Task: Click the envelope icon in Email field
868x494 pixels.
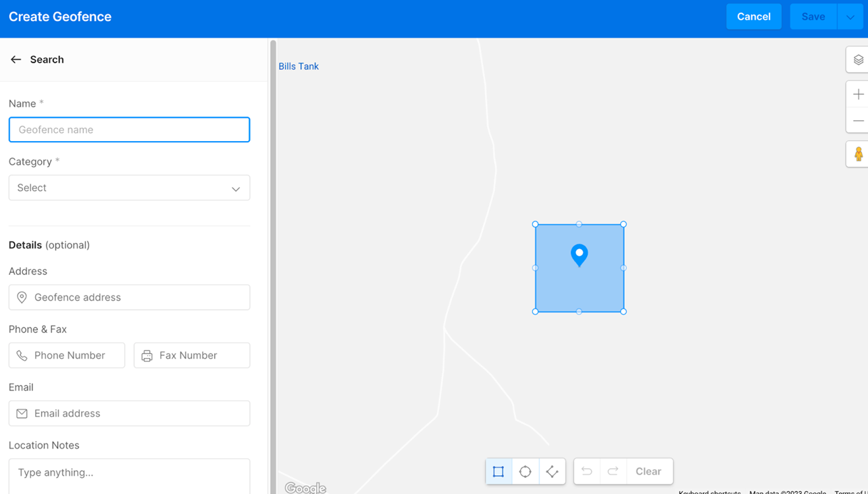Action: point(22,414)
